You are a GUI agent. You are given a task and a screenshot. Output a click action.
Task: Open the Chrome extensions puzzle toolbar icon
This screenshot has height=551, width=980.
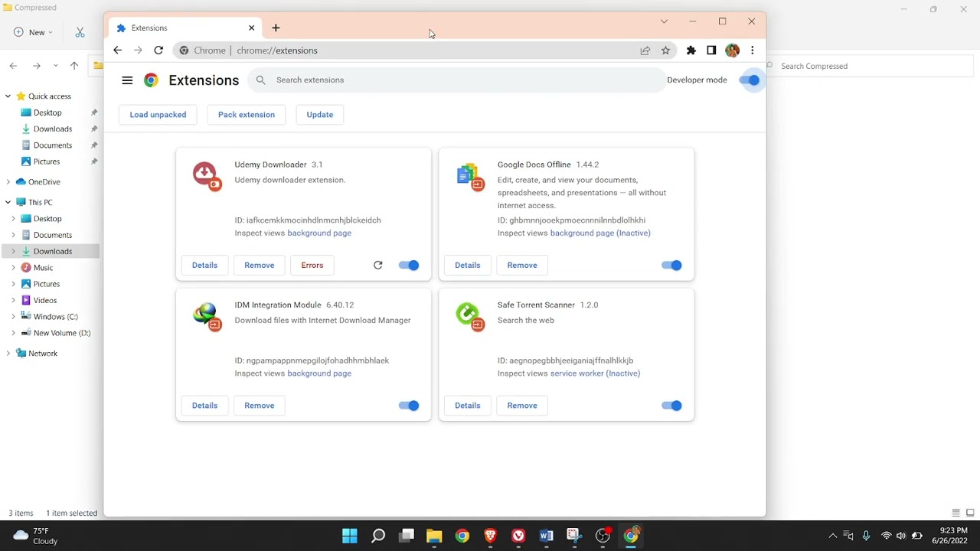pos(691,51)
